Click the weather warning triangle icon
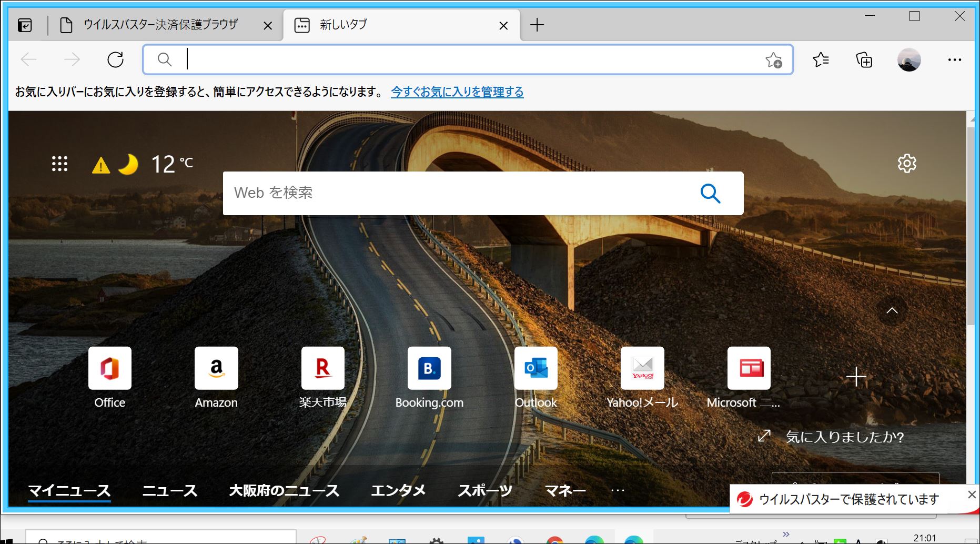Viewport: 980px width, 544px height. click(x=101, y=165)
